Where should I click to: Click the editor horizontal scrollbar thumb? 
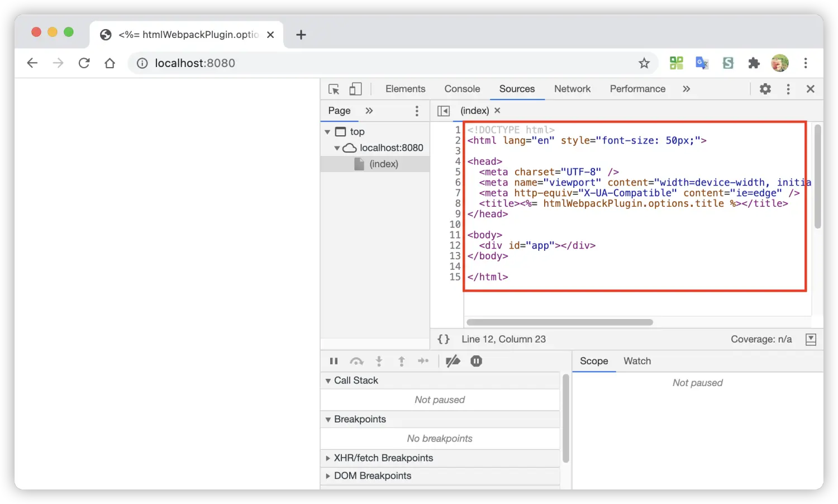(560, 322)
